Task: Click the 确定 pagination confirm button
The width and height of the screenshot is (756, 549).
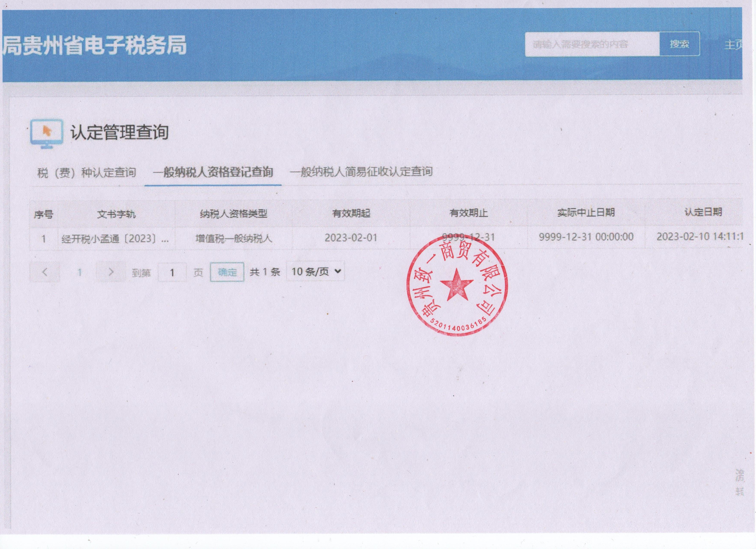Action: coord(227,272)
